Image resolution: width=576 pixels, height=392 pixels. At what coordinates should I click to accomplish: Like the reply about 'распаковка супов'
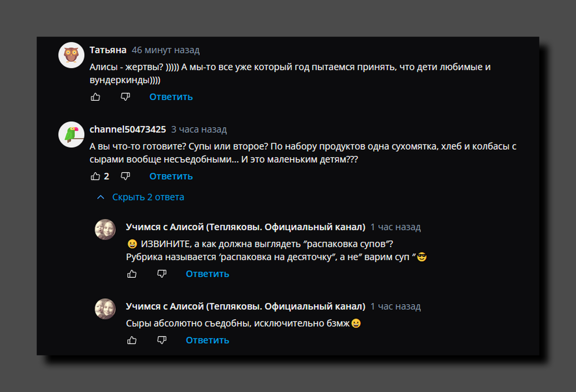click(x=132, y=274)
